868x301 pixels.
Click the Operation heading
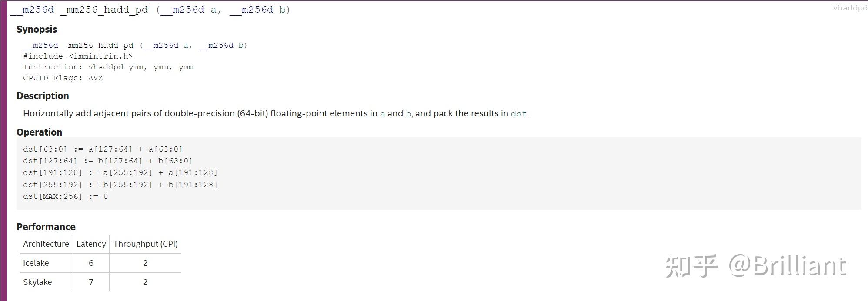point(39,132)
